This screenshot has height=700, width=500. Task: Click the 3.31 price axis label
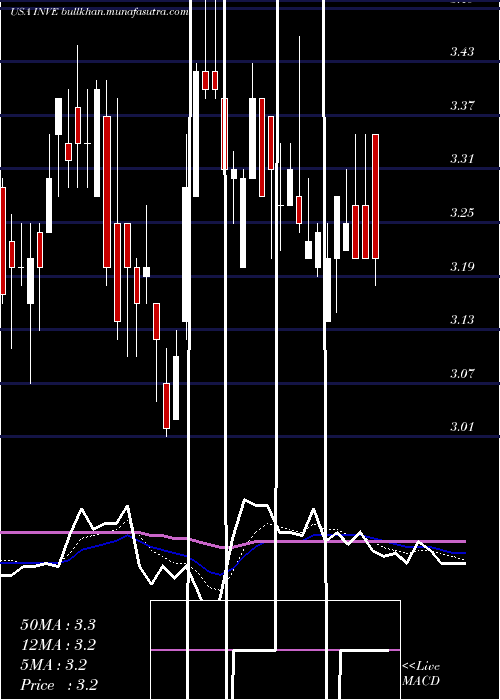click(x=462, y=158)
